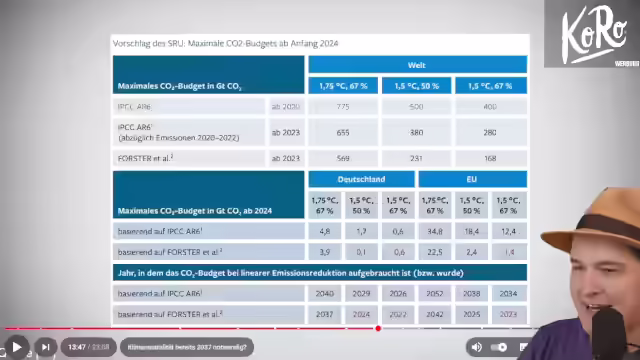Click the '1,5 °C, 50 %' header under Welt

(416, 86)
